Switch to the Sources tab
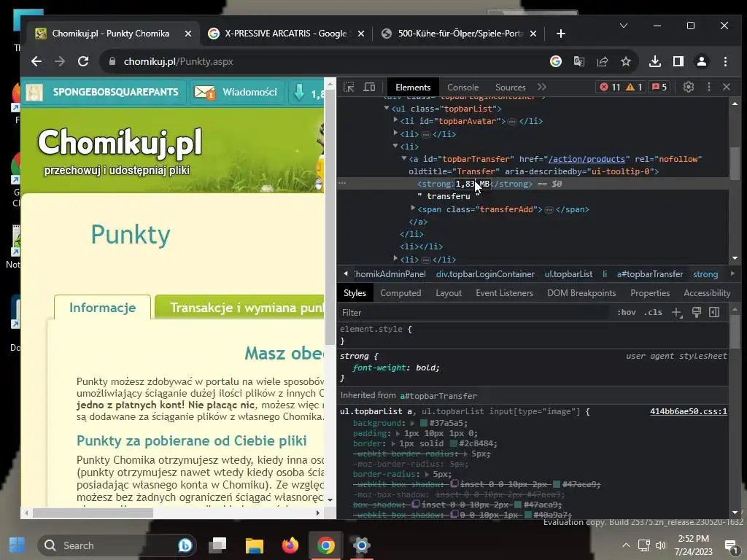Viewport: 747px width, 560px height. point(510,87)
